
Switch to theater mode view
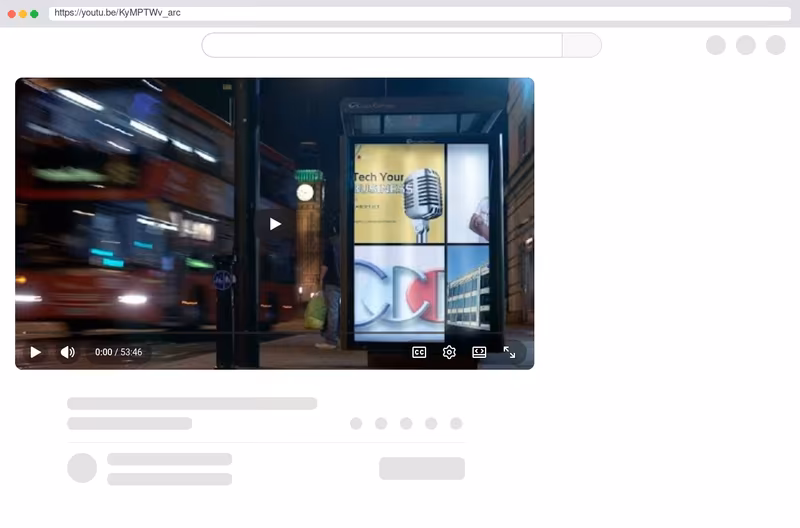pos(479,353)
